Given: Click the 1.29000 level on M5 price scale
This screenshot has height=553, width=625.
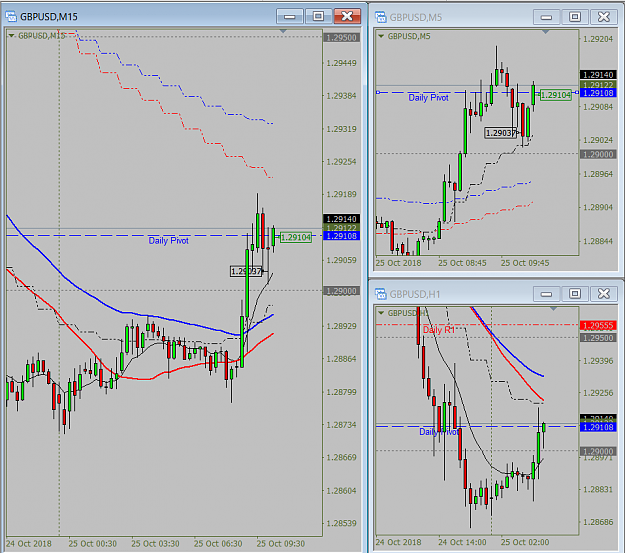Looking at the screenshot, I should (x=598, y=154).
